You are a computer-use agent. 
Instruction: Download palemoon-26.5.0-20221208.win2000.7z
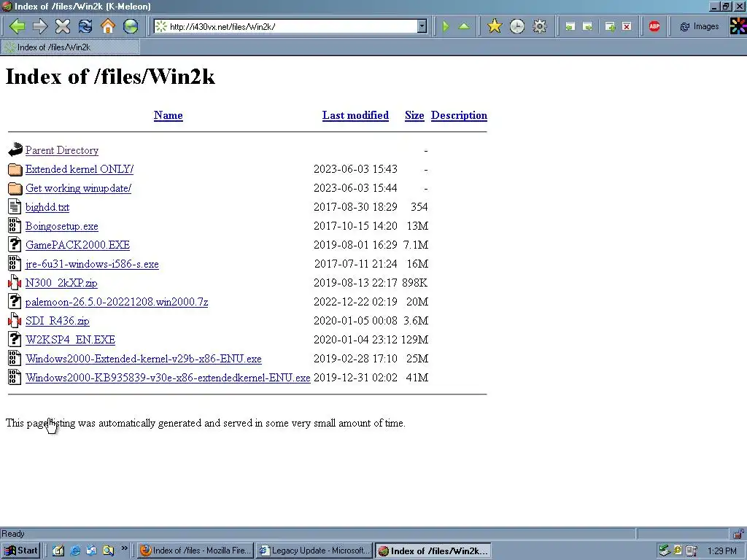(x=117, y=302)
